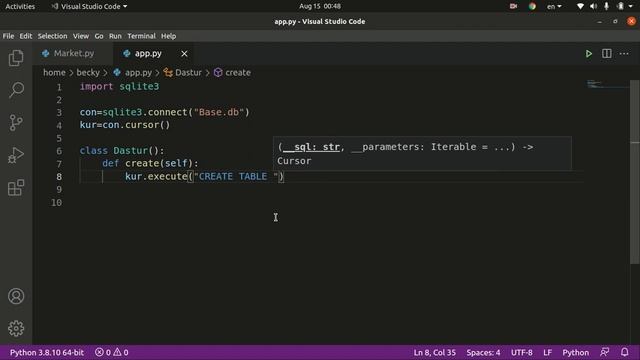Click line number 6 in gutter

tap(59, 151)
